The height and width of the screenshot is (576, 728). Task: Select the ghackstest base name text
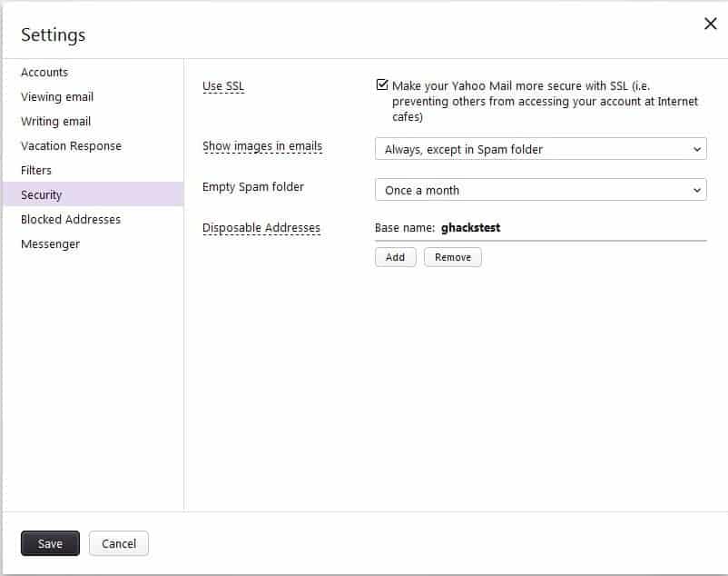pos(470,228)
